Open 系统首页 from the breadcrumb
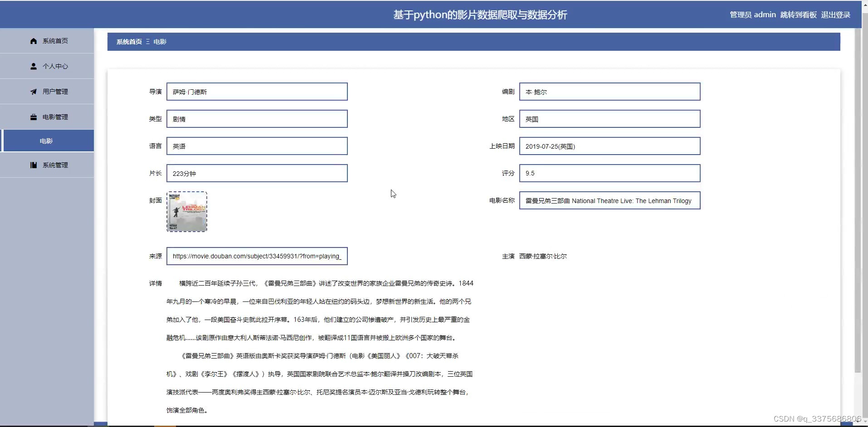 pos(128,41)
